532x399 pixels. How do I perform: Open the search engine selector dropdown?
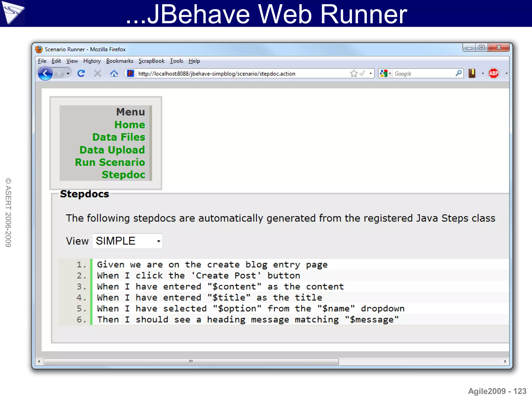coord(390,74)
